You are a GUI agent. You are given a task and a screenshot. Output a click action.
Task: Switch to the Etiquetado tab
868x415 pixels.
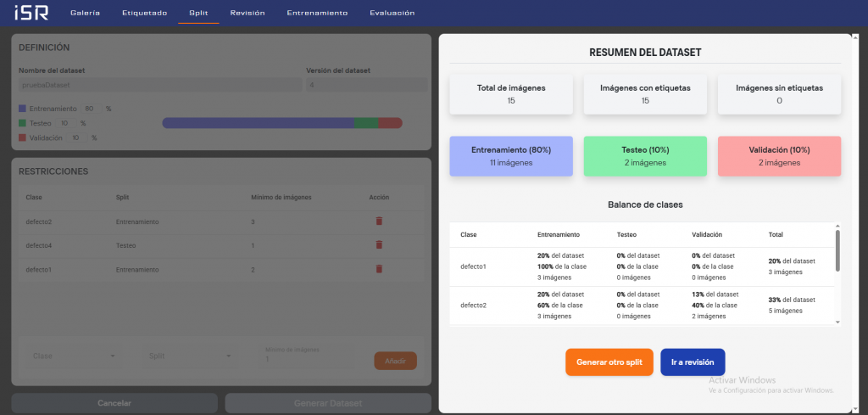[144, 14]
